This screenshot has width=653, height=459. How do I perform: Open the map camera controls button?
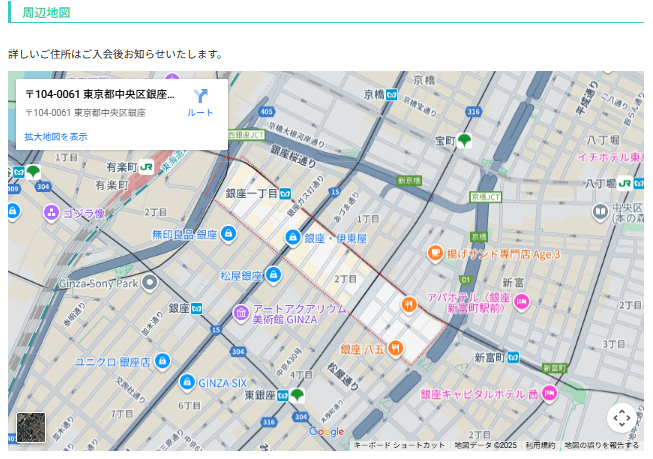[621, 417]
